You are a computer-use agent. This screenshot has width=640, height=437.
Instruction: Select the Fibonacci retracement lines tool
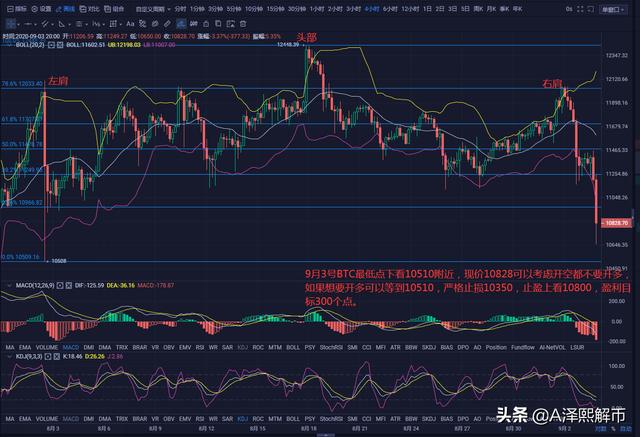[79, 24]
